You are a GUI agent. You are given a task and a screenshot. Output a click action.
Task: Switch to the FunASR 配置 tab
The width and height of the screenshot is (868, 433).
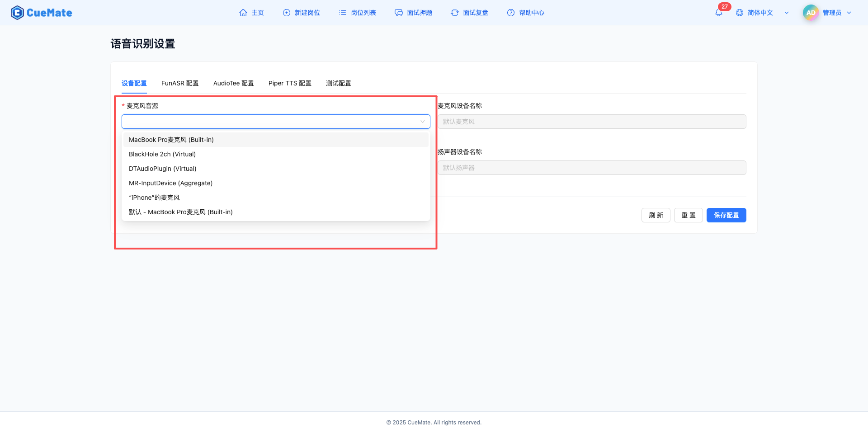(180, 83)
